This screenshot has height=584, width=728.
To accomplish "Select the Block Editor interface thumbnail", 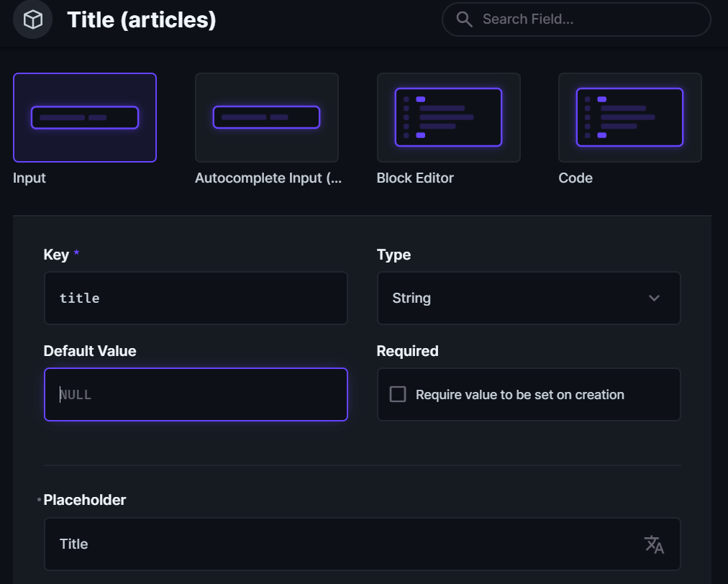I will [x=448, y=117].
